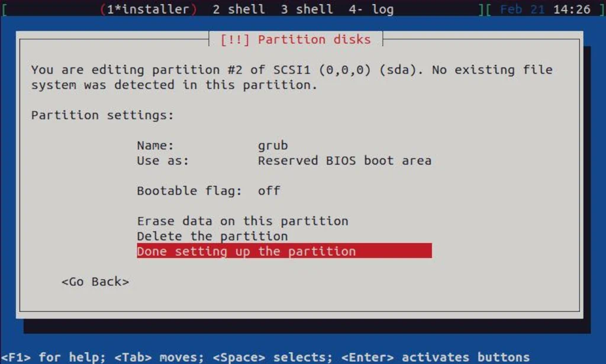606x364 pixels.
Task: Choose "Delete the partition" option
Action: pyautogui.click(x=212, y=236)
